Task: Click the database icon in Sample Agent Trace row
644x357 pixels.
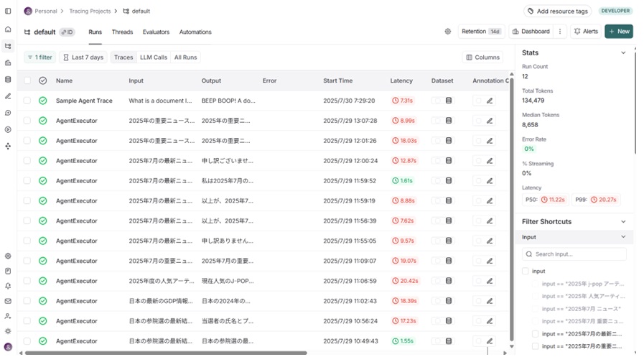Action: [449, 101]
